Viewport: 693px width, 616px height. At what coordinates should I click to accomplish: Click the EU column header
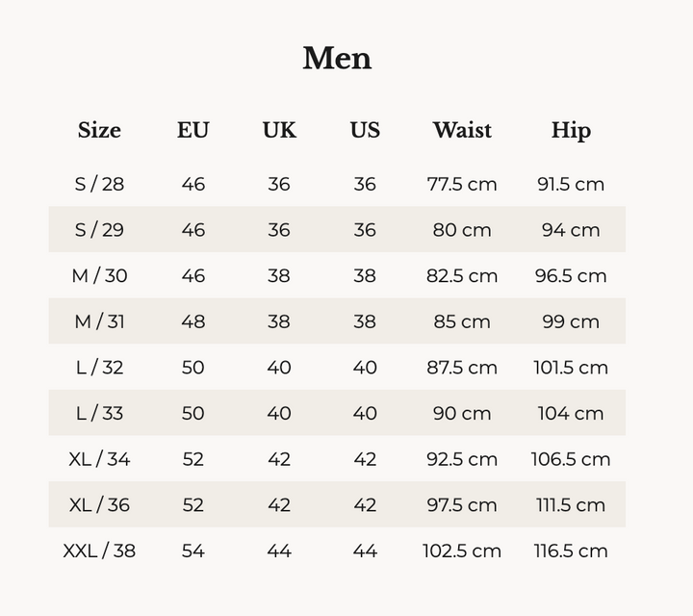pos(192,131)
